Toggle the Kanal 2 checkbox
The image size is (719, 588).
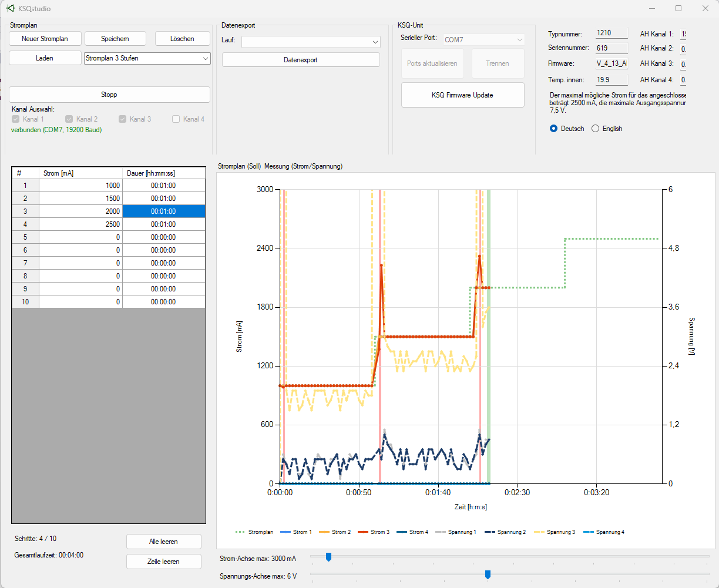69,119
